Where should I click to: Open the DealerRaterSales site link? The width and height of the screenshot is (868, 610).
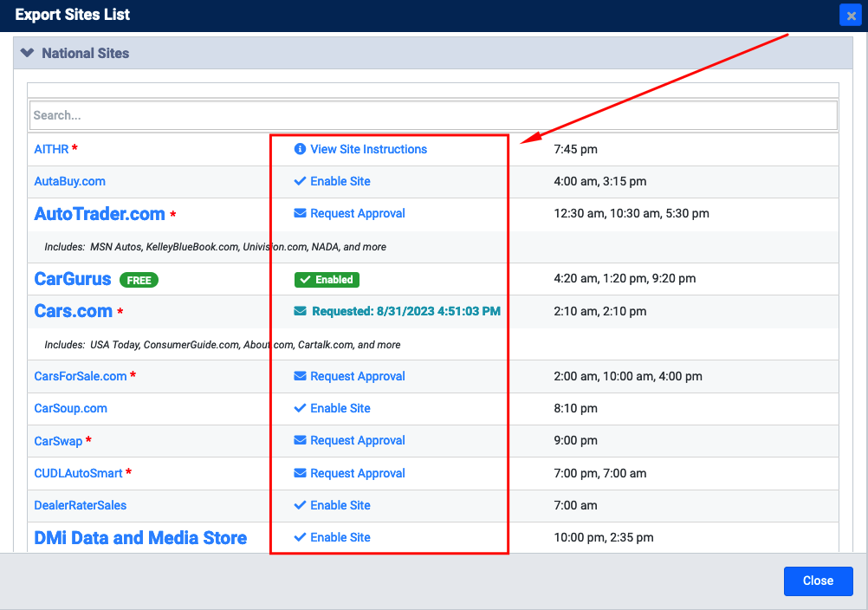tap(81, 505)
